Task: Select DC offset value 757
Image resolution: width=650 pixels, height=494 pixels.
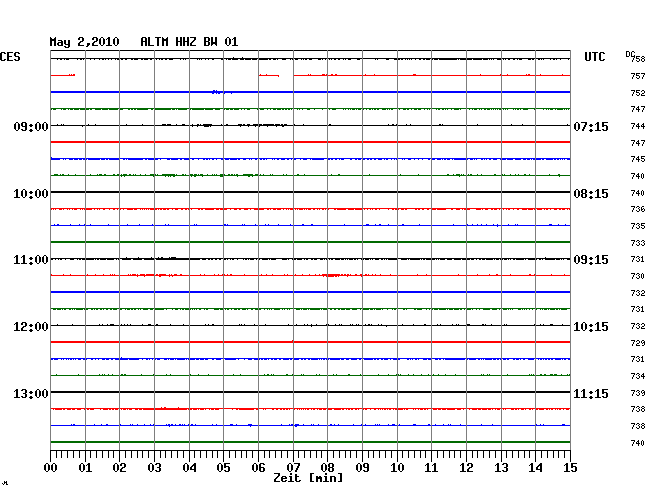Action: [638, 76]
